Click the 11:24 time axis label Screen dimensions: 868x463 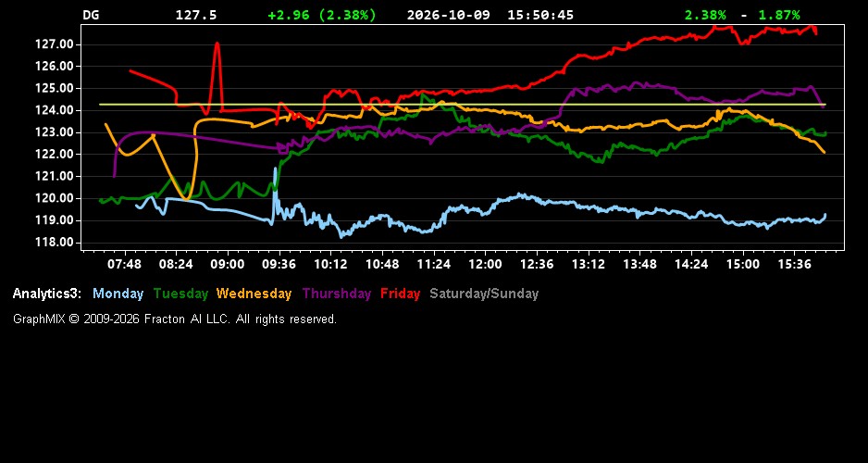tap(433, 264)
